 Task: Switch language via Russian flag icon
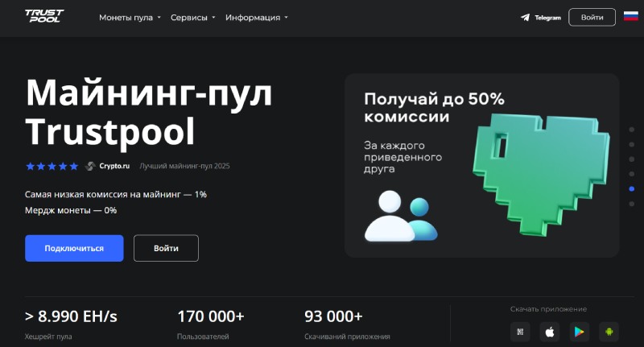click(631, 16)
